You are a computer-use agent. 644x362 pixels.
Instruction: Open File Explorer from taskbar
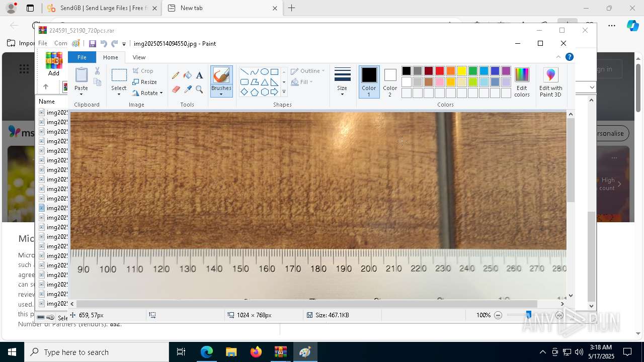231,352
